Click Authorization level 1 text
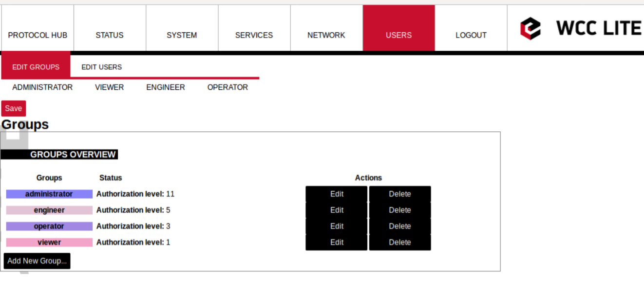Viewport: 644px width, 284px height. click(x=133, y=242)
